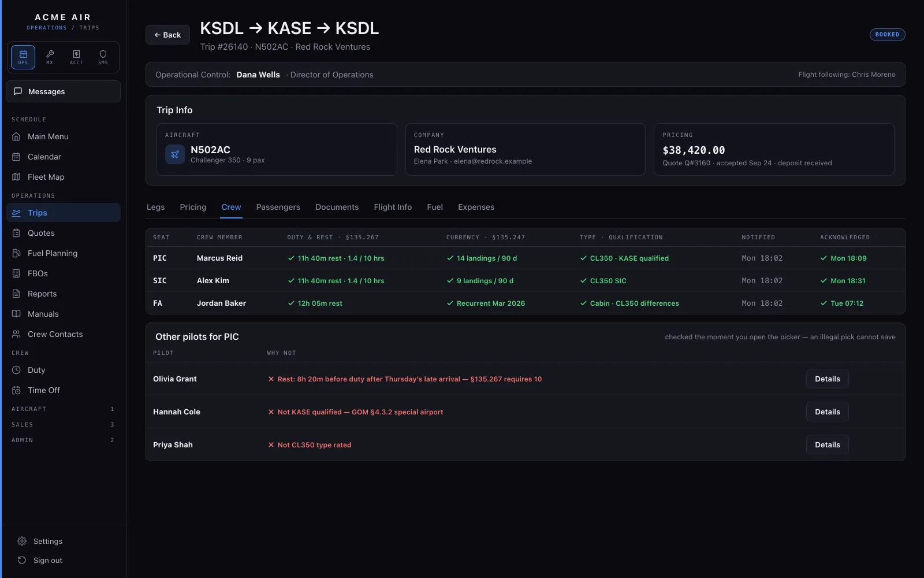Open the Quotes page
This screenshot has height=578, width=924.
point(64,233)
